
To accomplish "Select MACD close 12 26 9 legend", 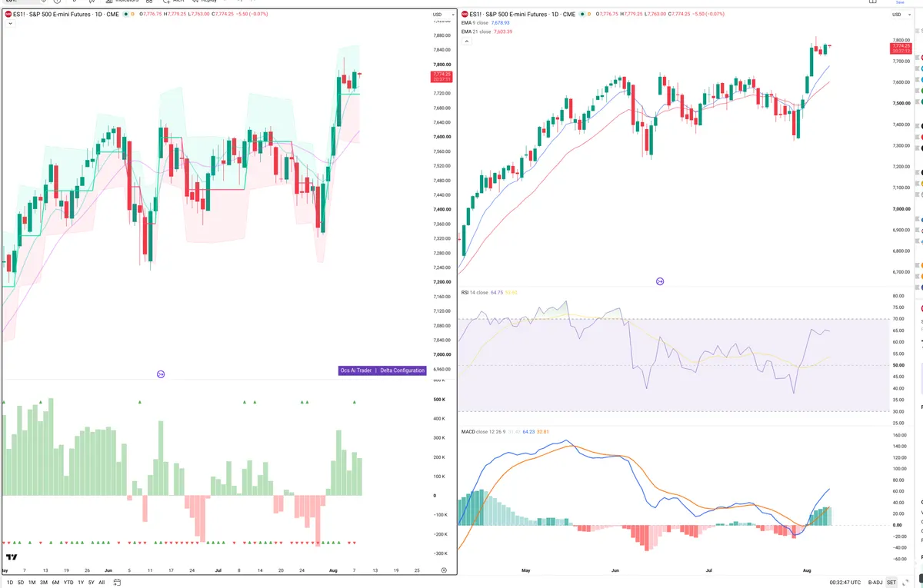I will 483,432.
